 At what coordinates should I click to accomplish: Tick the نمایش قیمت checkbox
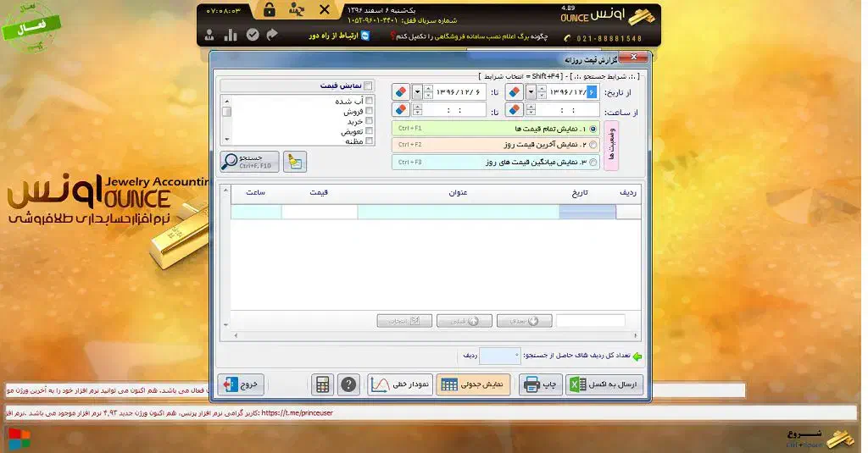click(368, 86)
